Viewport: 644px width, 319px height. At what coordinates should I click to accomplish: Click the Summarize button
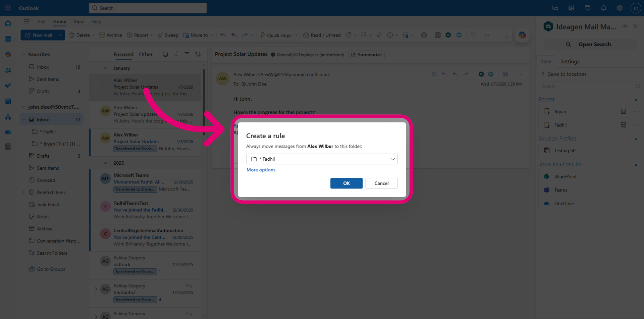coord(366,55)
